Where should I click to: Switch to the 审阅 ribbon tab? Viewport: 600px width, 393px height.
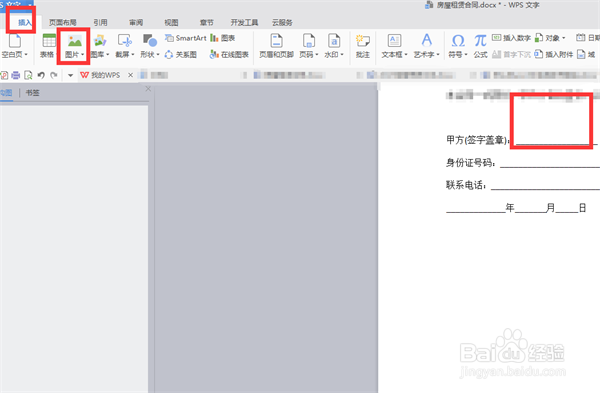(x=136, y=23)
